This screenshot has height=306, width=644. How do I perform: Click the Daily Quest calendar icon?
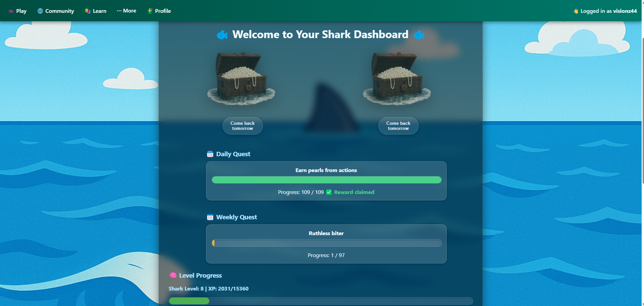[210, 154]
